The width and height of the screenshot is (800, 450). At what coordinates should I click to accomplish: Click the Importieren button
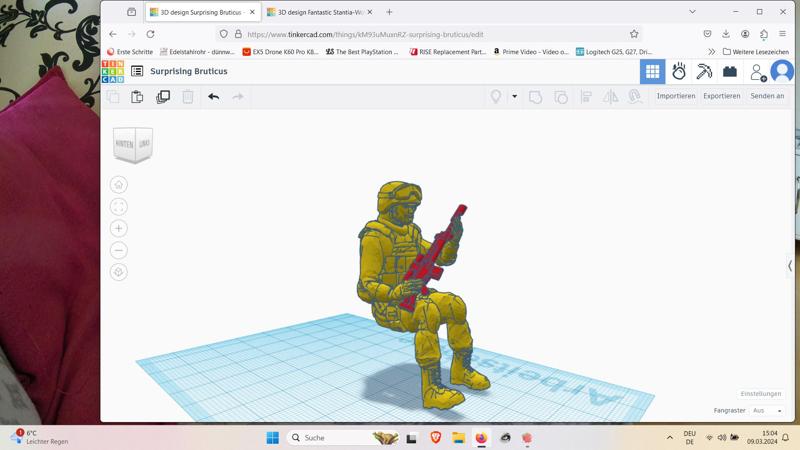coord(676,97)
